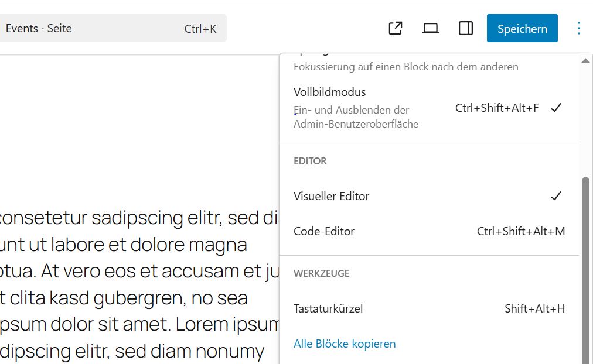Click the checkmark next to Vollbildmodus
The height and width of the screenshot is (364, 593).
click(557, 108)
